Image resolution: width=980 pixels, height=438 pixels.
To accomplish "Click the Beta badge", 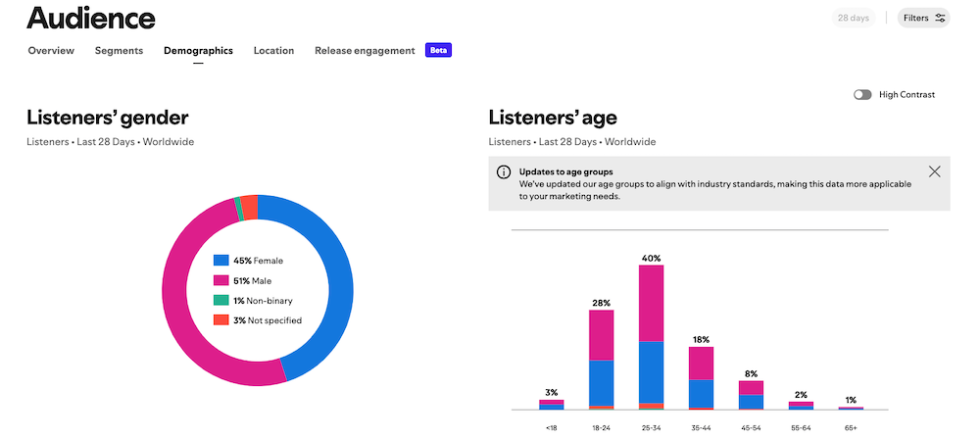I will pyautogui.click(x=438, y=51).
